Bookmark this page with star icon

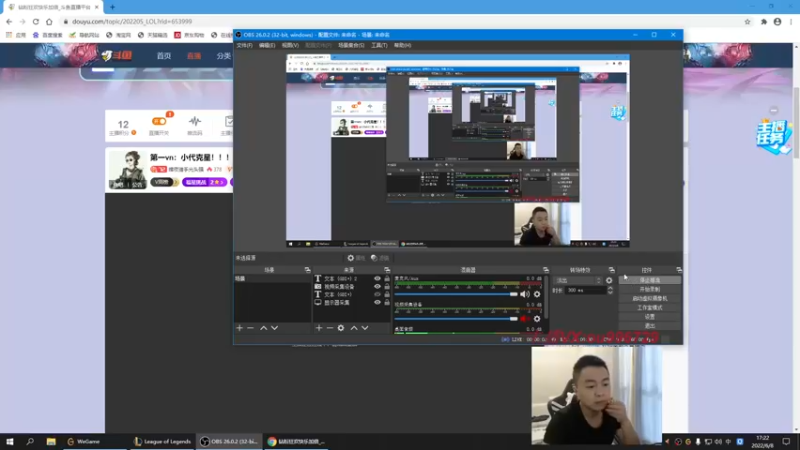click(747, 21)
